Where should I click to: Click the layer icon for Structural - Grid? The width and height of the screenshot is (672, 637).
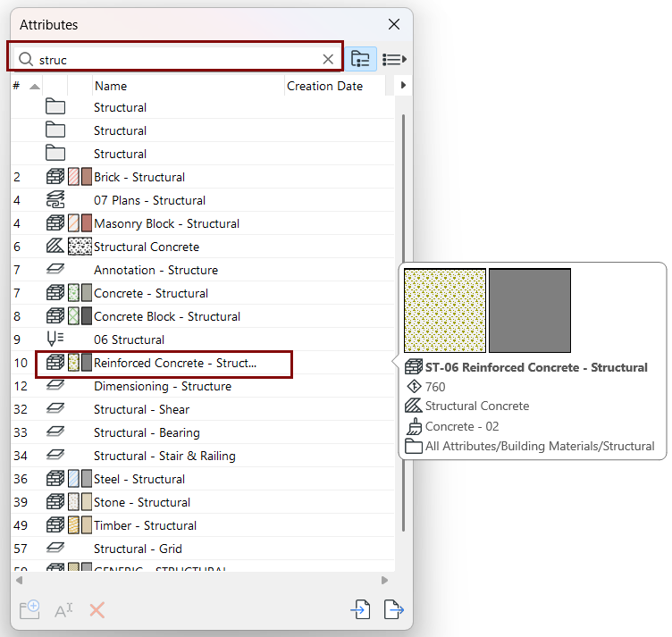55,548
